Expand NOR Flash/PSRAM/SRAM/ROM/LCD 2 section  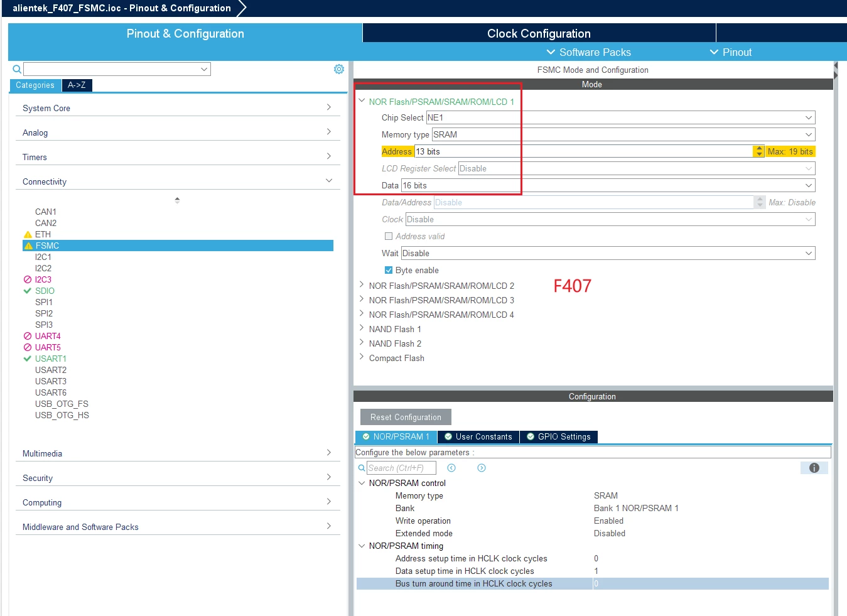pos(362,285)
